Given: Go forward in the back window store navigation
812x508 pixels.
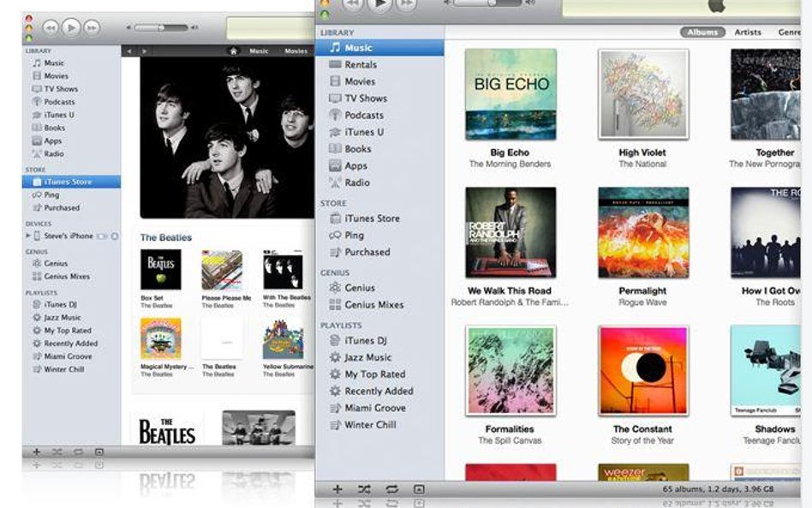Looking at the screenshot, I should click(144, 51).
